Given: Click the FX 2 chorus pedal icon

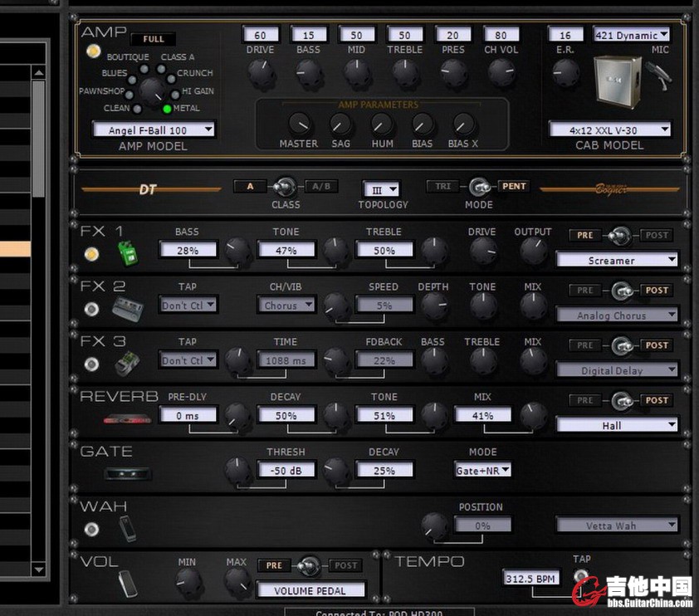Looking at the screenshot, I should (128, 309).
